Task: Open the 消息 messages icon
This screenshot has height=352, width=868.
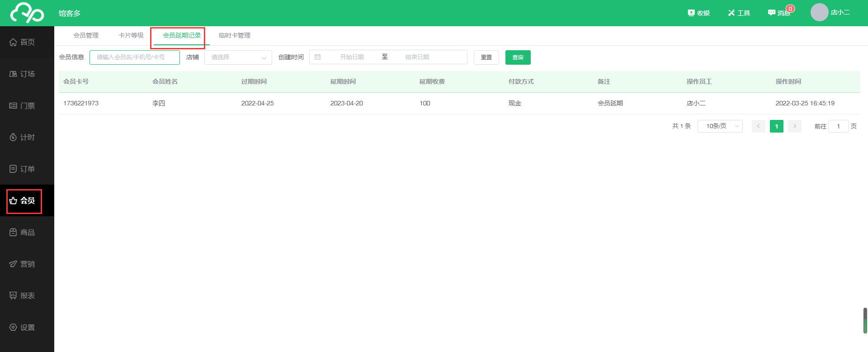Action: (x=772, y=13)
